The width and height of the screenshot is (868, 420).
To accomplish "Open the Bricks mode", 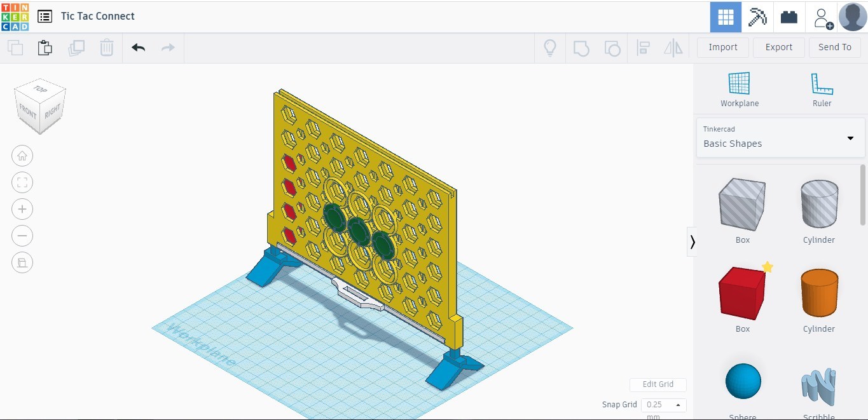I will 789,17.
